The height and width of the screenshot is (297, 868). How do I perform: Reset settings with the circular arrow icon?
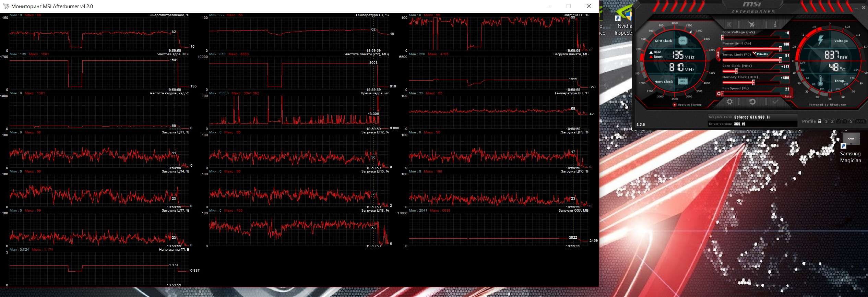(752, 102)
